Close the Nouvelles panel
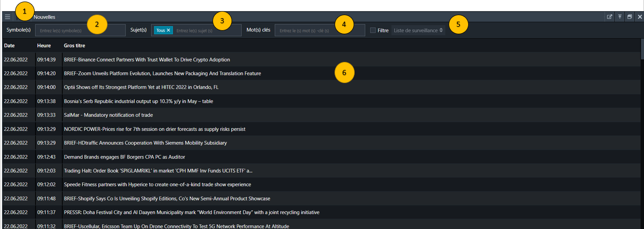The height and width of the screenshot is (229, 644). click(x=639, y=17)
